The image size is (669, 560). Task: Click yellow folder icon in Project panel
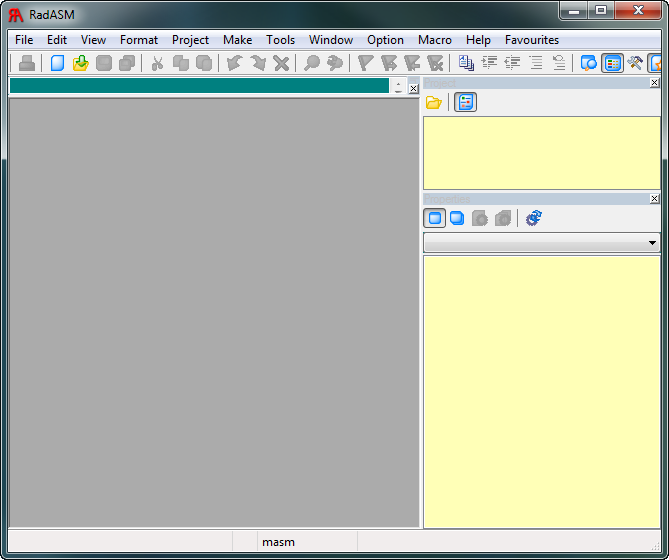pos(434,102)
